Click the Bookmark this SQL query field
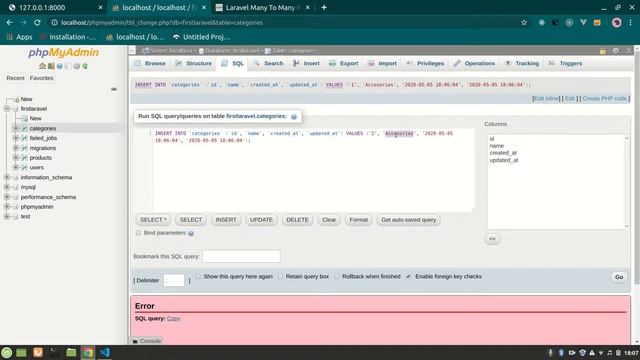 coord(241,256)
